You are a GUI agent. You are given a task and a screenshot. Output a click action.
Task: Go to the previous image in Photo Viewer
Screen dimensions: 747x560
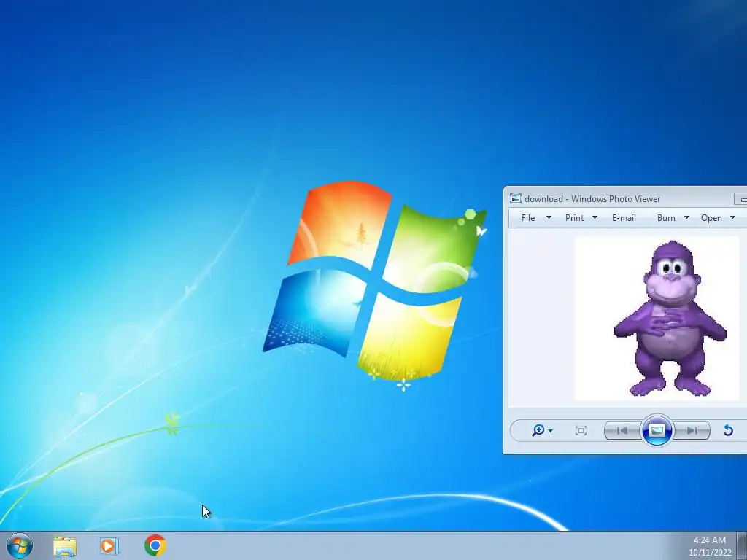coord(622,431)
